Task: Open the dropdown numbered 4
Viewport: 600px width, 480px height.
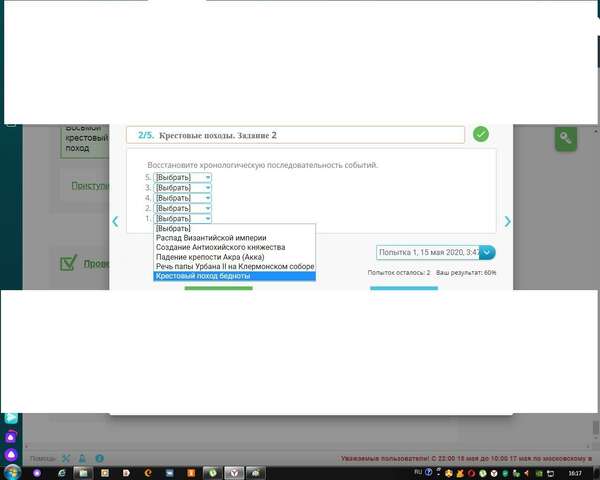Action: coord(183,198)
